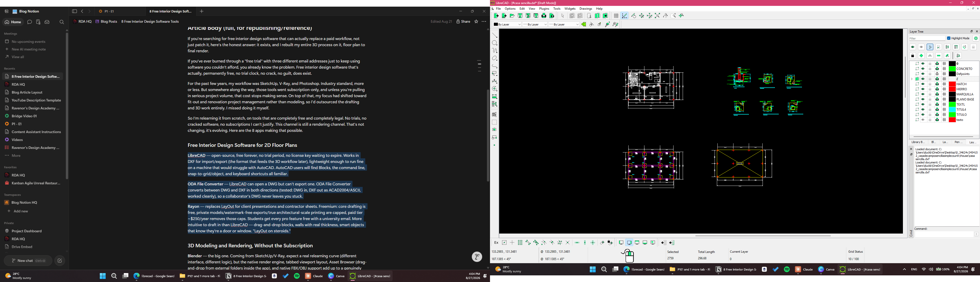This screenshot has width=980, height=282.
Task: Toggle Draft mode in LibreCAD's toolbar
Action: click(x=625, y=16)
